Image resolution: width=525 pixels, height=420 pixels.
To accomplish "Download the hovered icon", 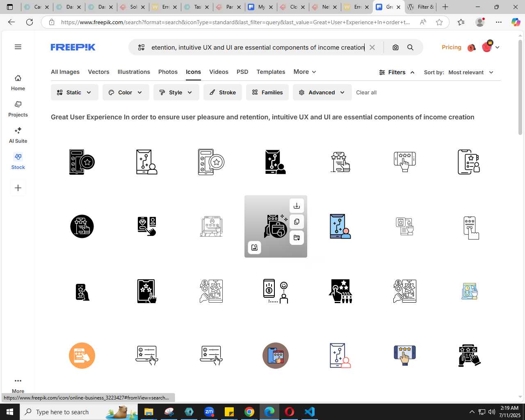I will click(x=297, y=206).
